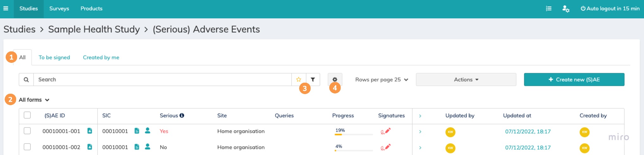Click the gear column settings icon
The height and width of the screenshot is (155, 644).
tap(335, 80)
